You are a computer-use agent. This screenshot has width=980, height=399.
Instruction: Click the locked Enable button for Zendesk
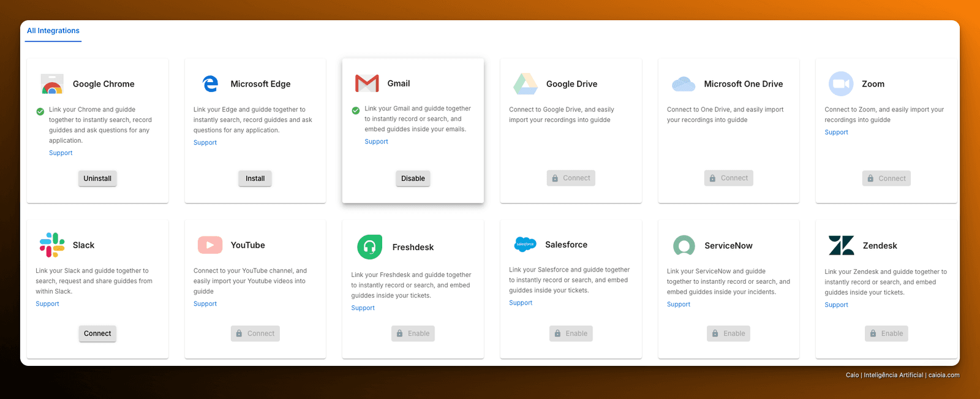tap(886, 333)
